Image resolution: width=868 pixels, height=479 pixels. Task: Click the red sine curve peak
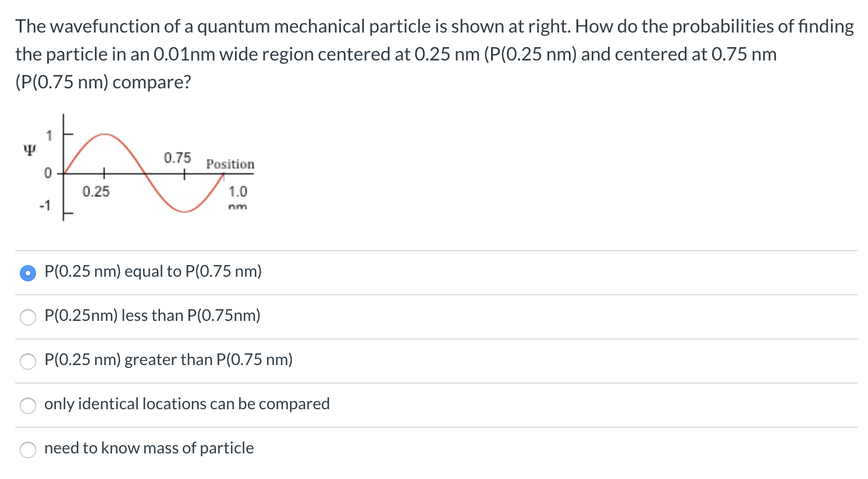[105, 134]
